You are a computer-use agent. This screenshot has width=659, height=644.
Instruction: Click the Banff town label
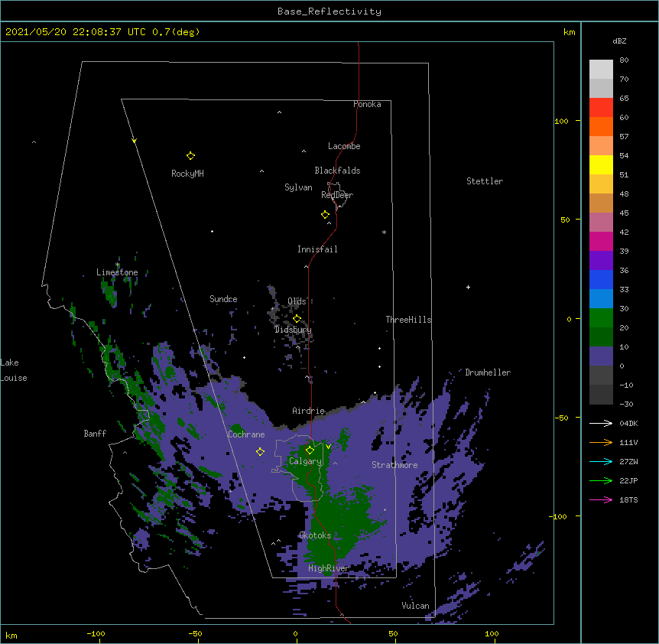95,434
